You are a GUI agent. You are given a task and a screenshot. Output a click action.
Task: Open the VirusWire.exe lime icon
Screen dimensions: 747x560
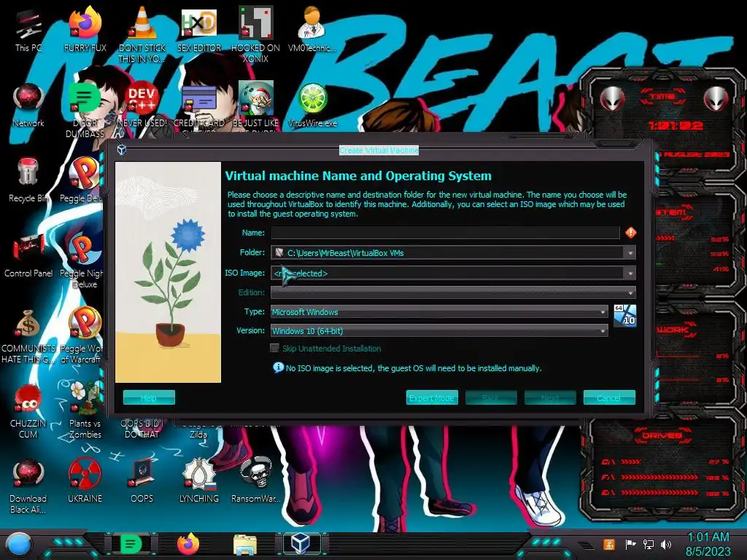click(312, 106)
